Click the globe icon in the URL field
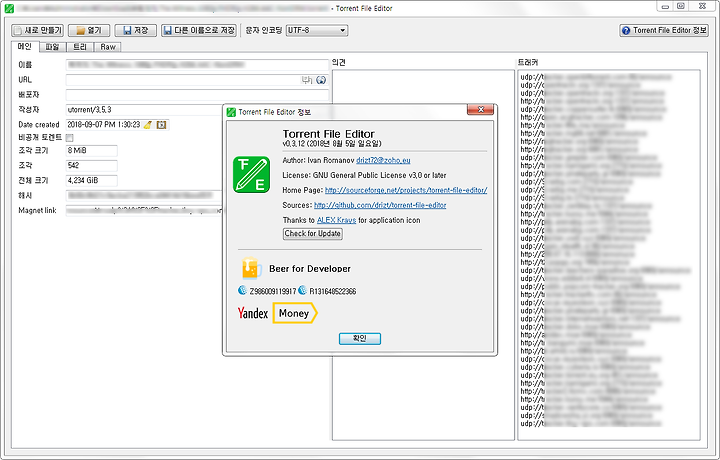 pyautogui.click(x=321, y=80)
